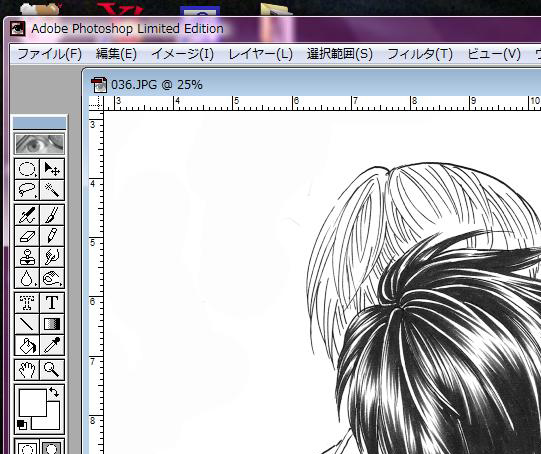Click the Adobe Photoshop Limited Edition title
541x454 pixels.
click(127, 29)
